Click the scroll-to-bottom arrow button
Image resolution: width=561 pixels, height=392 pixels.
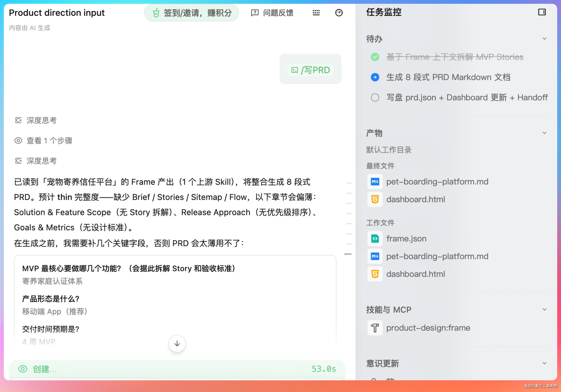(x=177, y=344)
